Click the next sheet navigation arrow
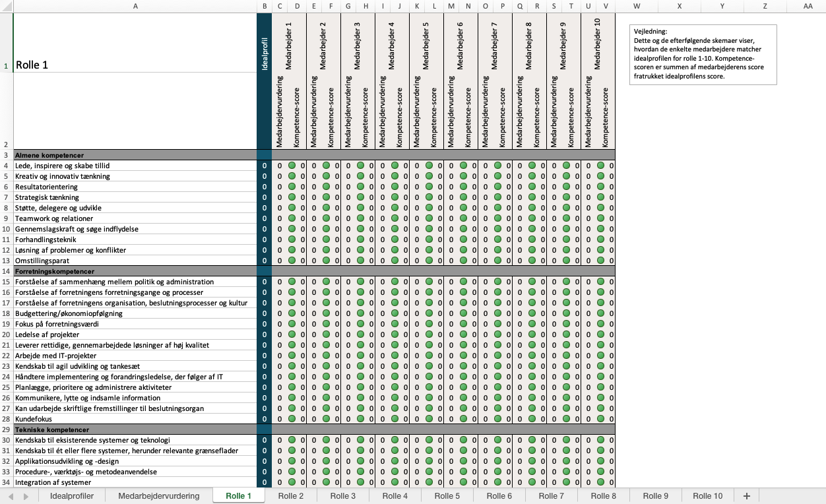 (x=26, y=496)
